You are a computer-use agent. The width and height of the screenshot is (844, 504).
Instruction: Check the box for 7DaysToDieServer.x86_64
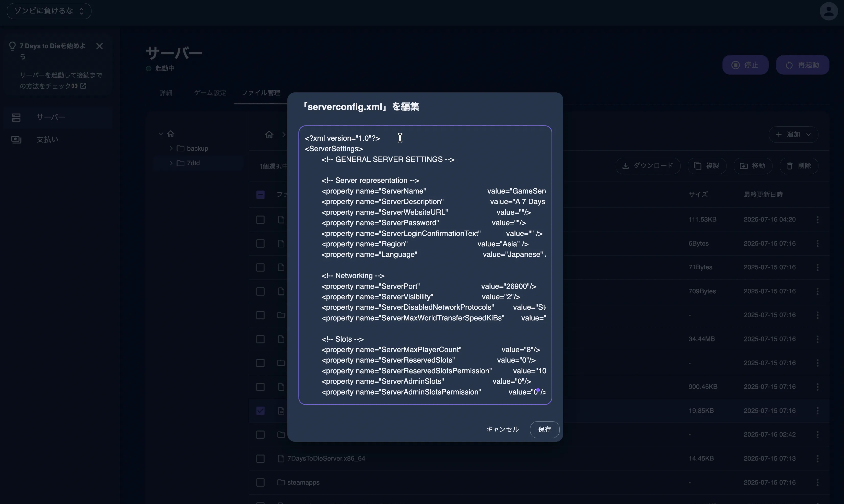pos(260,459)
